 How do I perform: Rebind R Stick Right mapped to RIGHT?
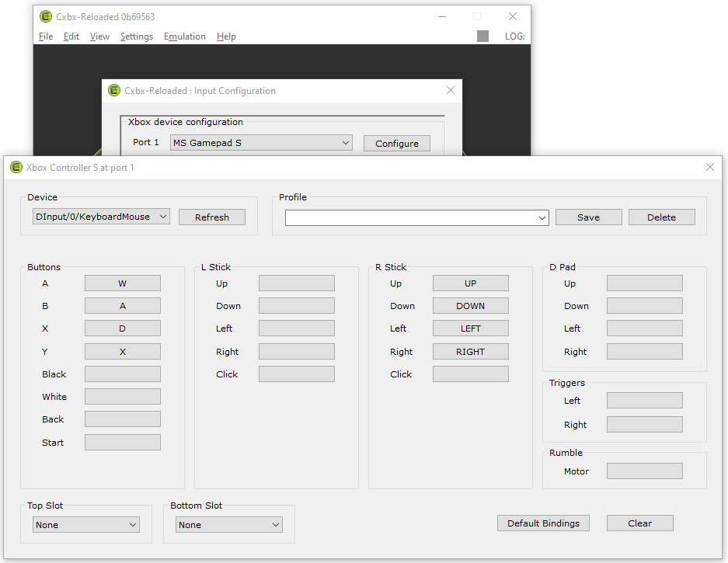pyautogui.click(x=471, y=351)
